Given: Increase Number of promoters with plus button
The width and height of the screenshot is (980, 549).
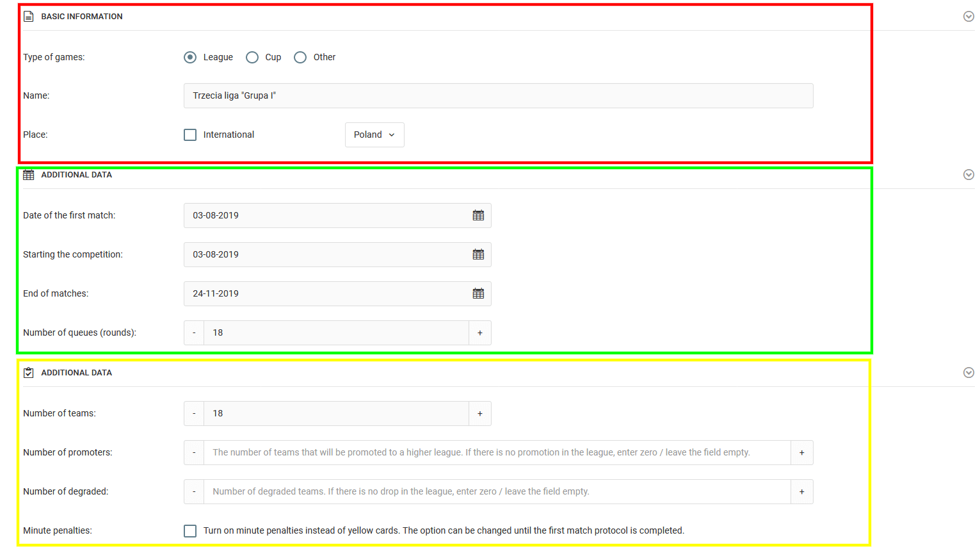Looking at the screenshot, I should tap(801, 453).
